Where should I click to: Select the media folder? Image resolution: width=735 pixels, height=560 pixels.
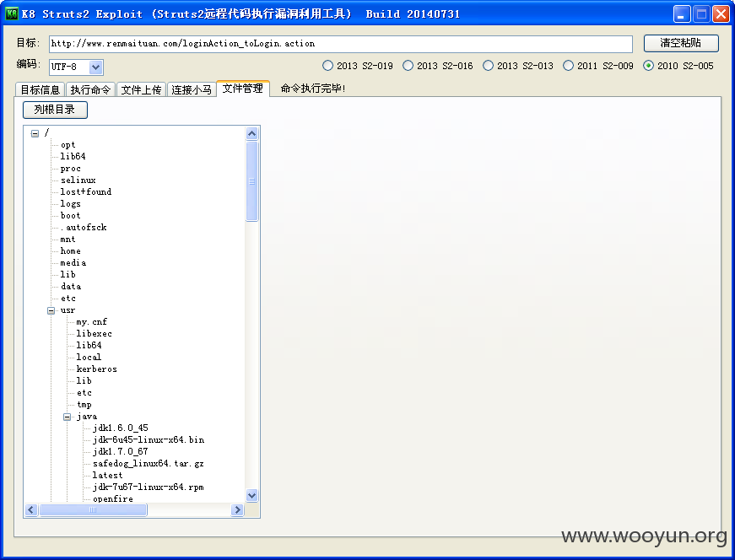pos(73,263)
